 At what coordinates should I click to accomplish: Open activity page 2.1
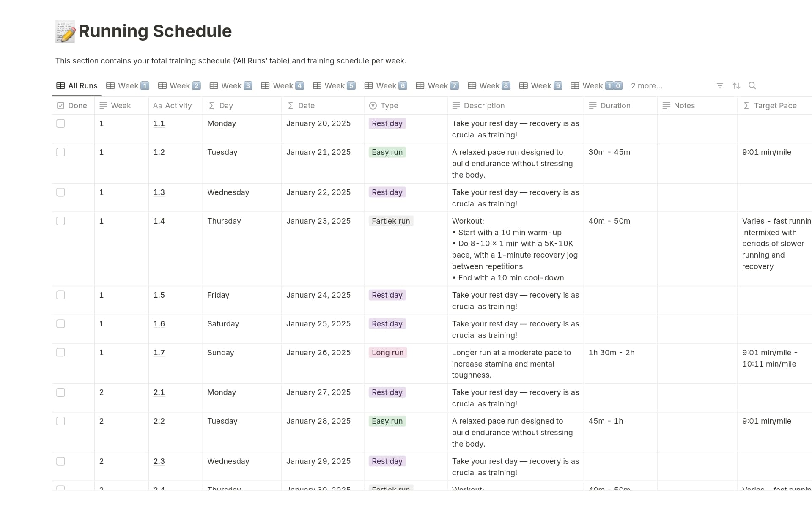(x=159, y=392)
